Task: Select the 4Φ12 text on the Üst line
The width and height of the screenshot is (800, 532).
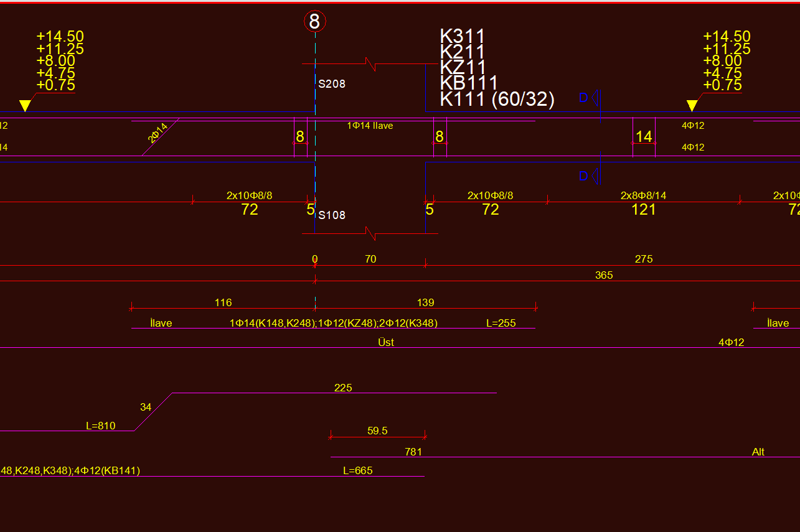Action: [732, 342]
